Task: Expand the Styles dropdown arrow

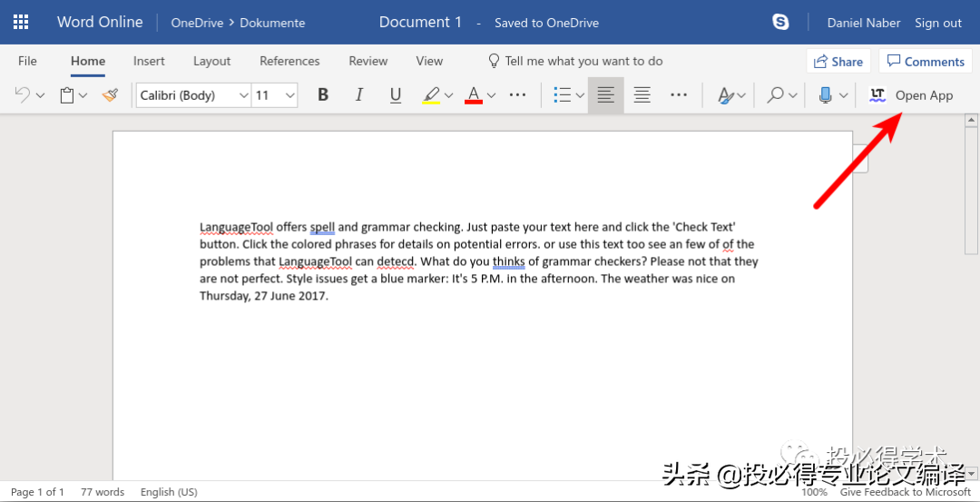Action: tap(741, 95)
